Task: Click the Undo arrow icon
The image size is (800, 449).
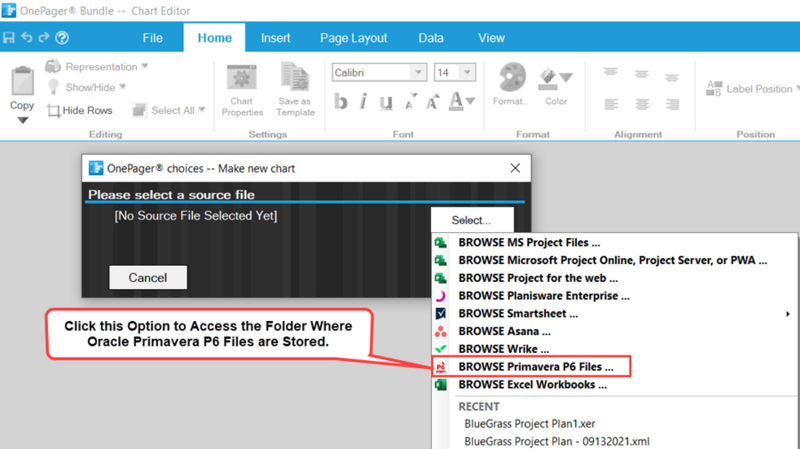Action: 27,37
